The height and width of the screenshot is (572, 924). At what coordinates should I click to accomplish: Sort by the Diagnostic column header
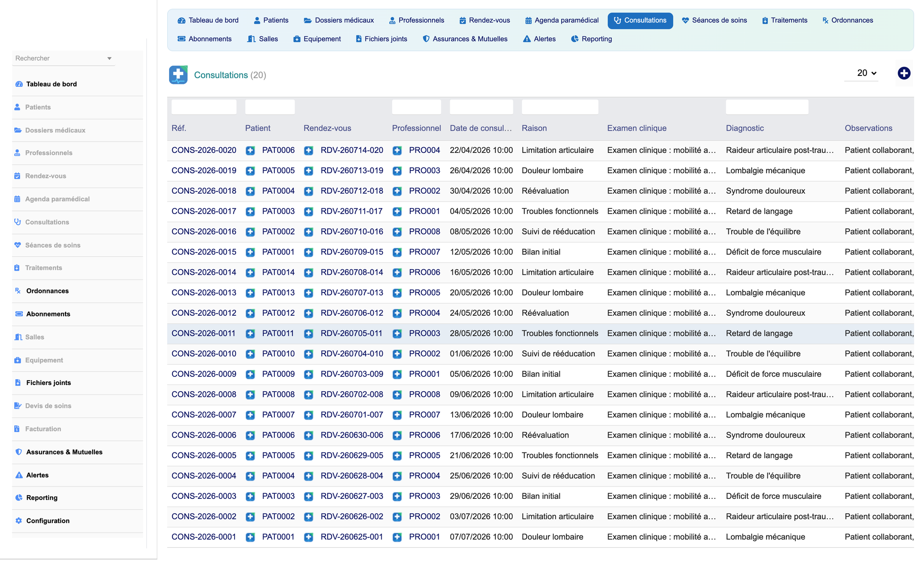tap(745, 128)
